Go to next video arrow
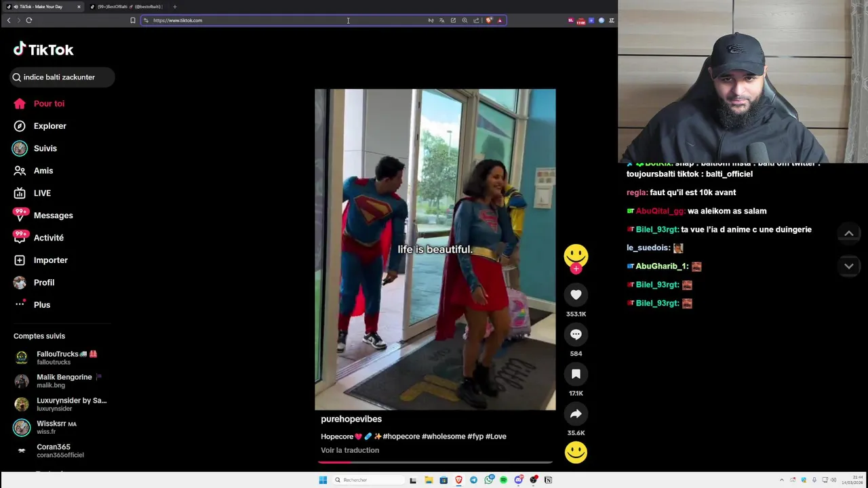The image size is (868, 488). click(848, 266)
